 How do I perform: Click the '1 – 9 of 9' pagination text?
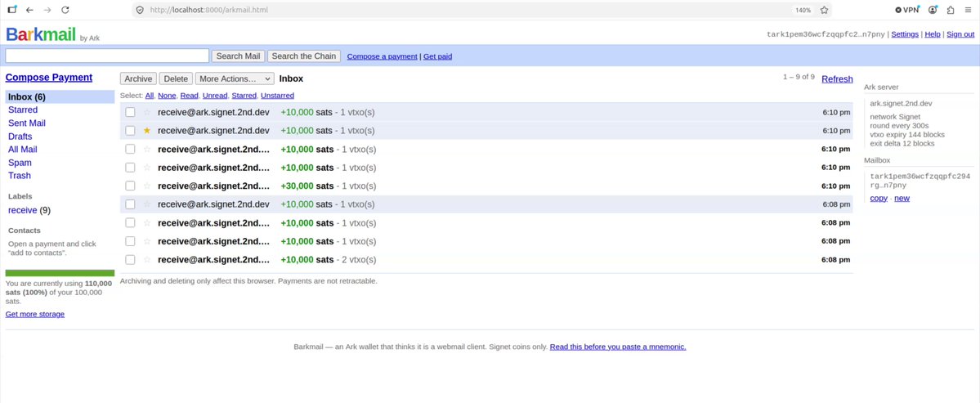(798, 77)
